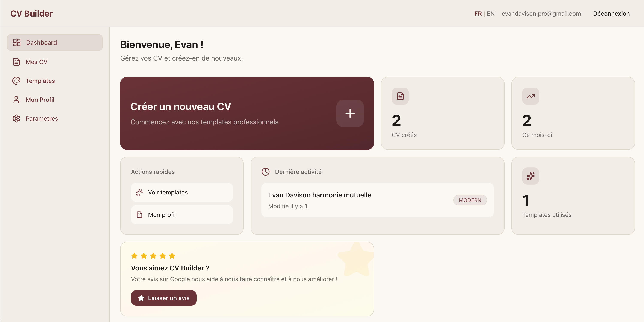Click Mon profil under Actions rapides
Screen dimensions: 644x322
181,214
